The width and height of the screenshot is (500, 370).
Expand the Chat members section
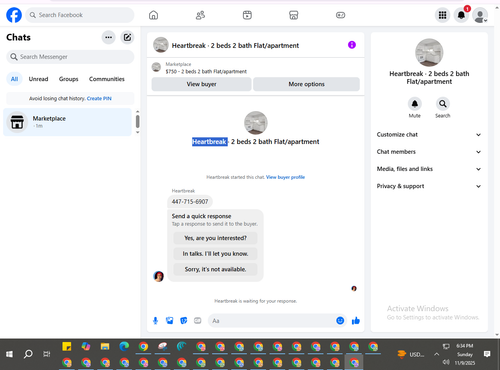pyautogui.click(x=429, y=152)
